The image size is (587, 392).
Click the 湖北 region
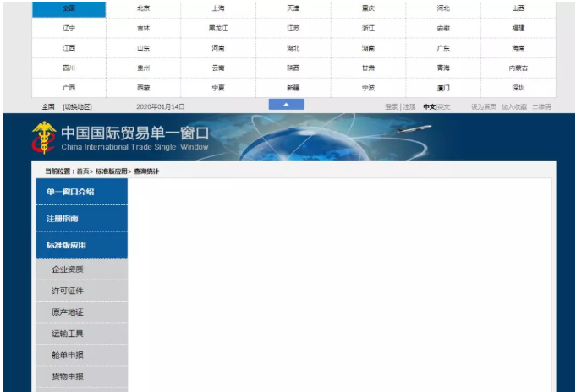293,48
